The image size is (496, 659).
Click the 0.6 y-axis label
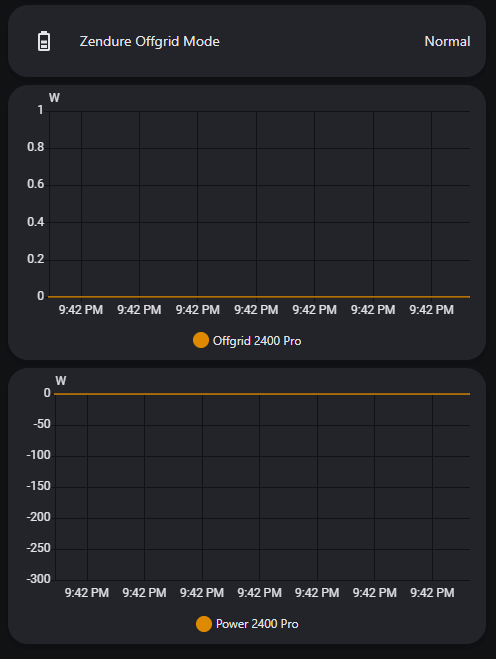tap(35, 184)
